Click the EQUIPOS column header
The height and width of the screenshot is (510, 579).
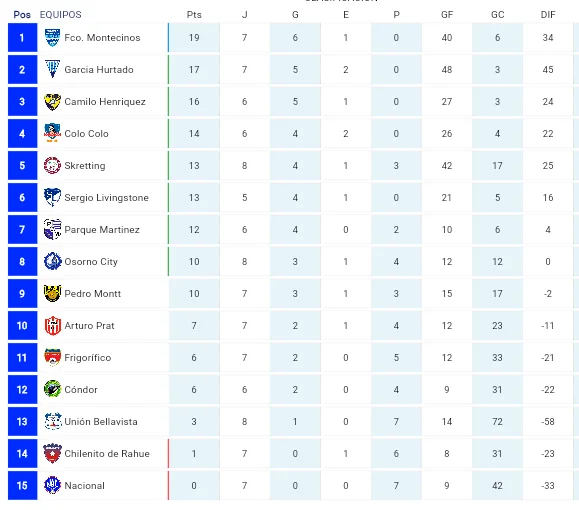click(61, 14)
